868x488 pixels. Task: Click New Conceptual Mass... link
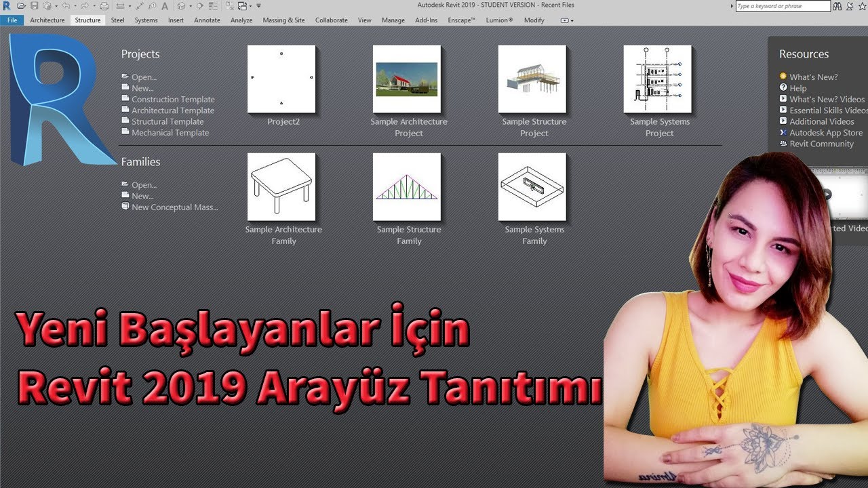click(175, 207)
